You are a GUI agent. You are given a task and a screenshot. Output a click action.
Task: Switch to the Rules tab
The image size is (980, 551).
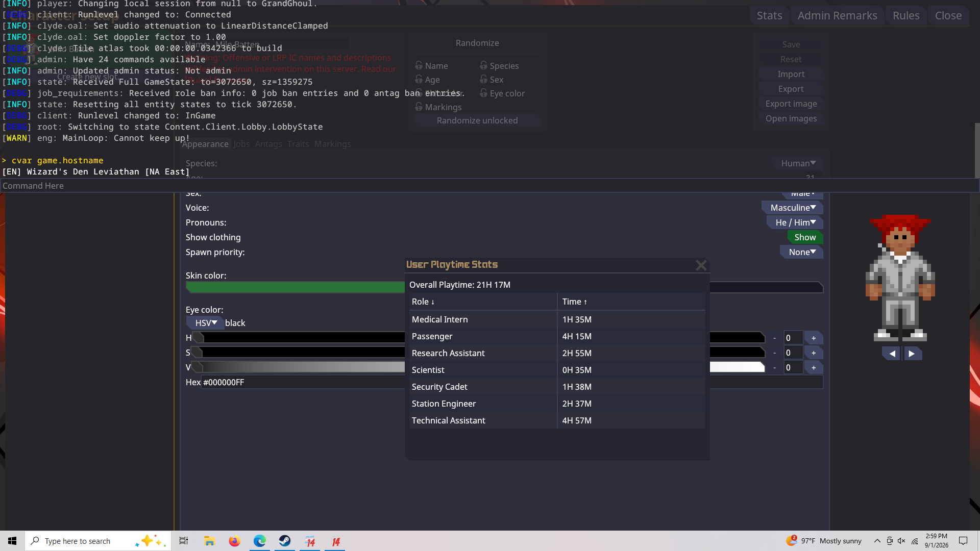(906, 16)
